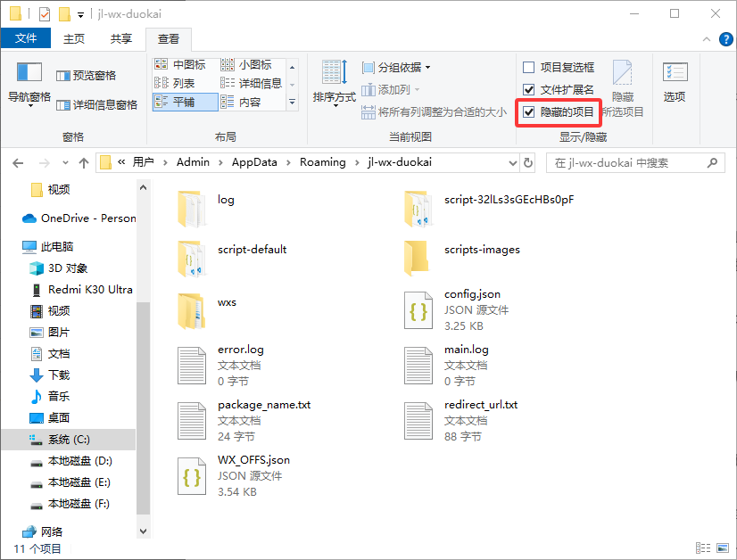Select the config.json file

coord(457,310)
